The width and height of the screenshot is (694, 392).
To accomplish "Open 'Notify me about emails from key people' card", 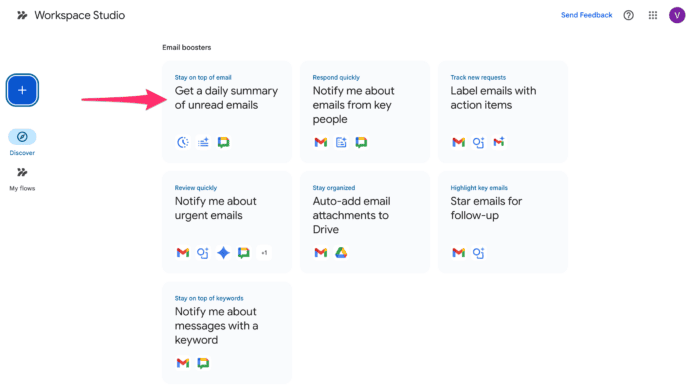I will coord(365,112).
